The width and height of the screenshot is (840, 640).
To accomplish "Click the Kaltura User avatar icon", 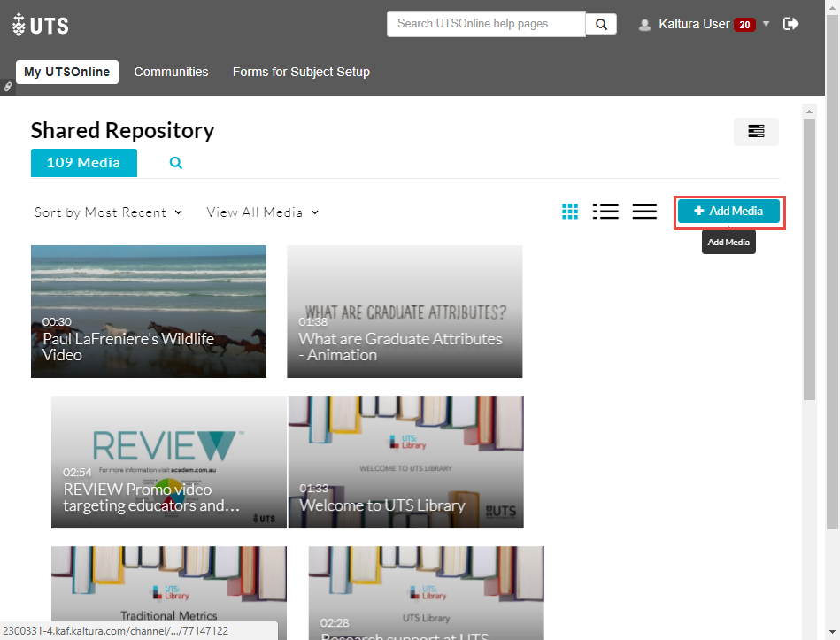I will pyautogui.click(x=645, y=25).
